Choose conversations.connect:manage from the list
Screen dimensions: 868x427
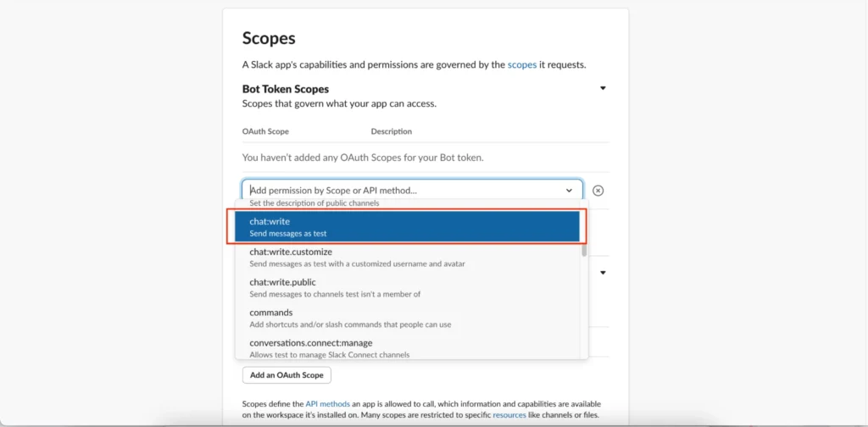407,348
